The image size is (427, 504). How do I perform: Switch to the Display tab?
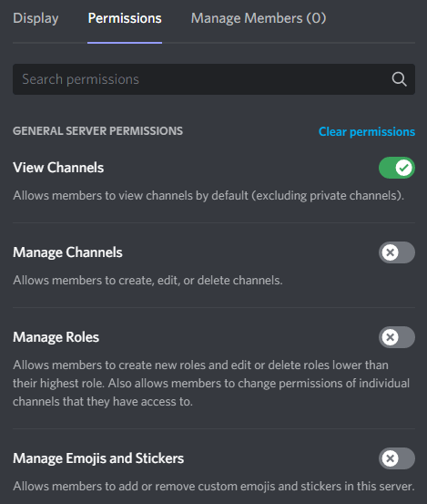[x=36, y=18]
